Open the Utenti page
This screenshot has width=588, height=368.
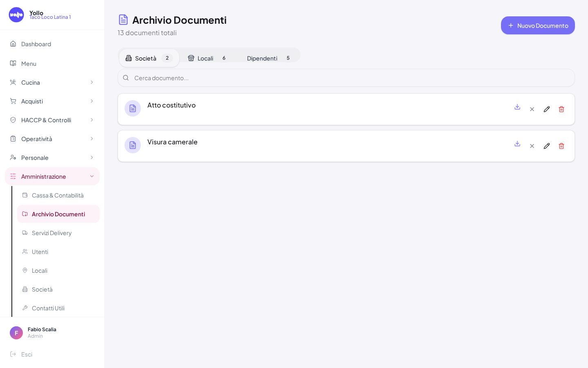(58, 251)
